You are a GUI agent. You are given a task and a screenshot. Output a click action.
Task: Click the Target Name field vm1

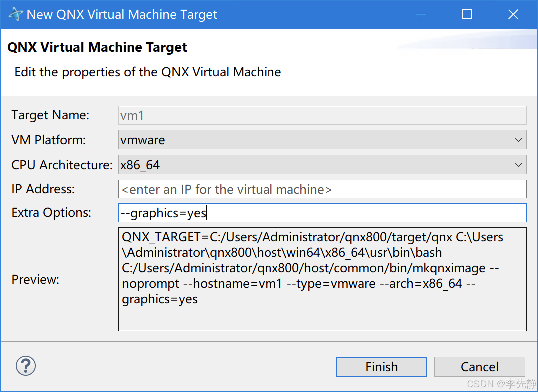pyautogui.click(x=322, y=115)
